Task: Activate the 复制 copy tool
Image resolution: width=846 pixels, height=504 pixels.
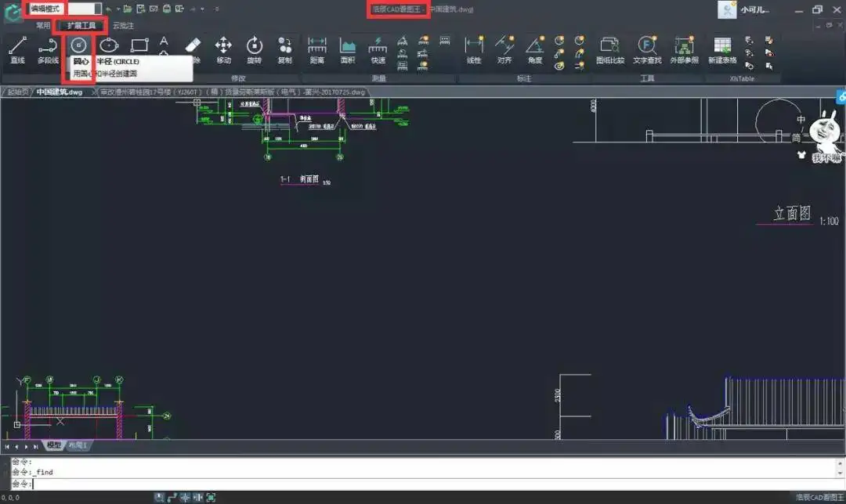Action: pos(285,49)
